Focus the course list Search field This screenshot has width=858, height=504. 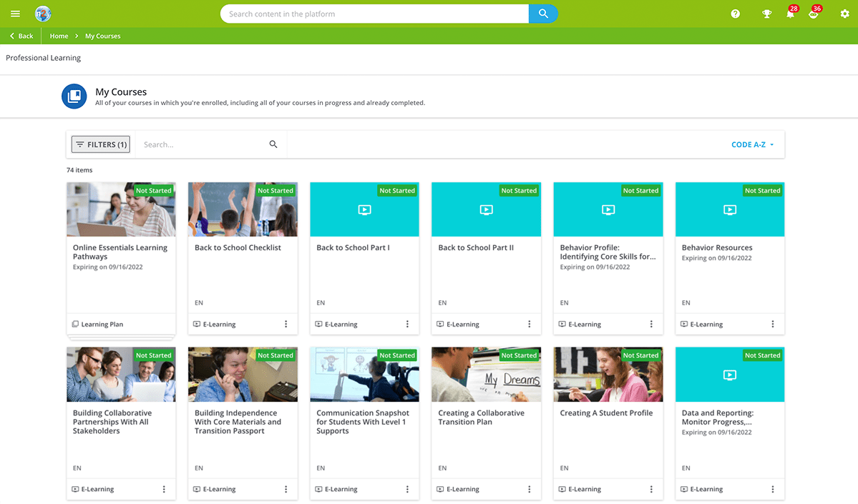click(203, 144)
